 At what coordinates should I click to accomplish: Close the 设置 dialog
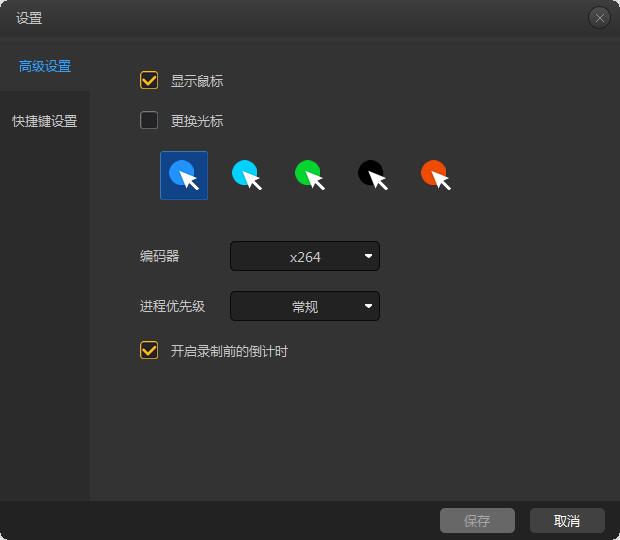pos(599,18)
